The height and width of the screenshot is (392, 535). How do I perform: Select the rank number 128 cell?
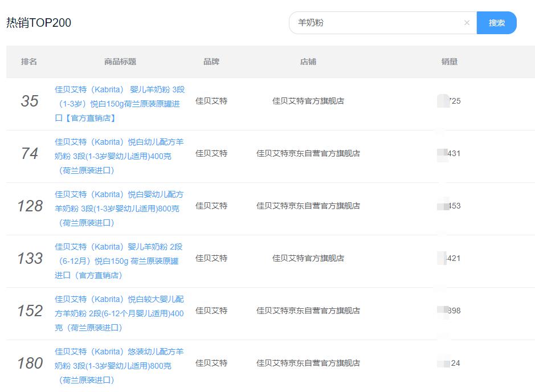pyautogui.click(x=30, y=206)
